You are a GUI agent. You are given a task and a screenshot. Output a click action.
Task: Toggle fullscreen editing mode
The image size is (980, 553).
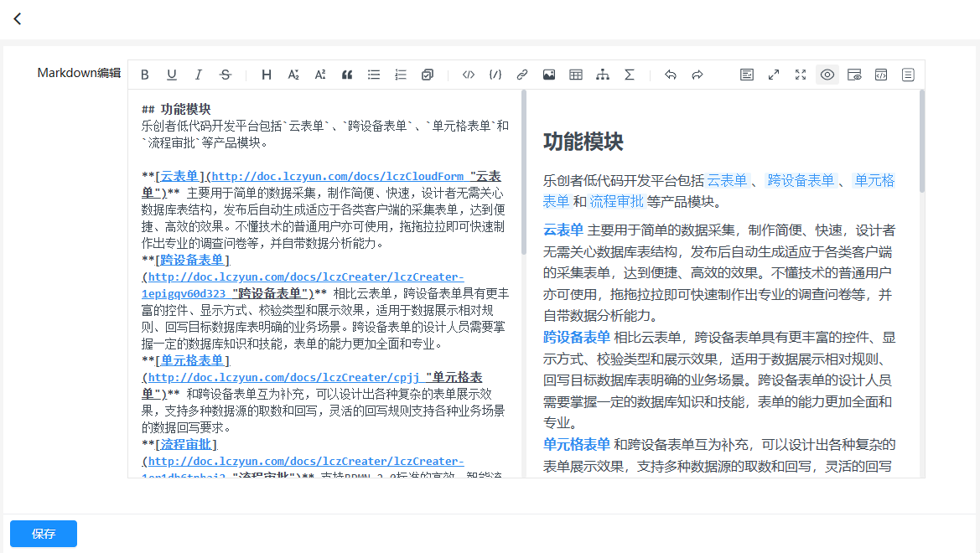click(801, 75)
